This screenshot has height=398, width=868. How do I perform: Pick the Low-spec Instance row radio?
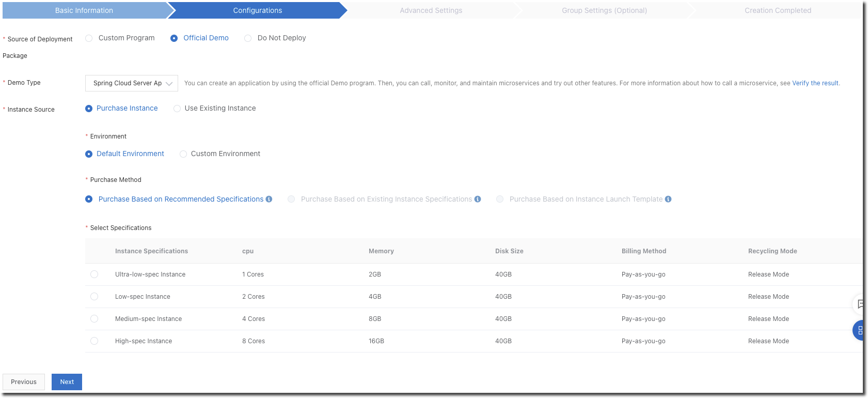94,297
